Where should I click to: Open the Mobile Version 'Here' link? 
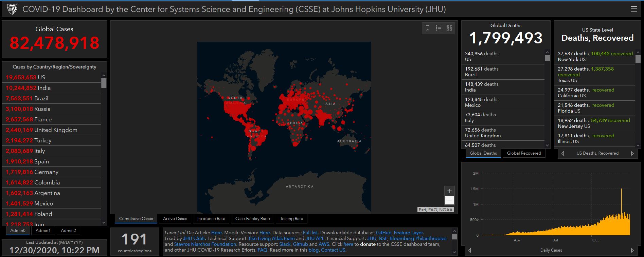click(x=265, y=233)
